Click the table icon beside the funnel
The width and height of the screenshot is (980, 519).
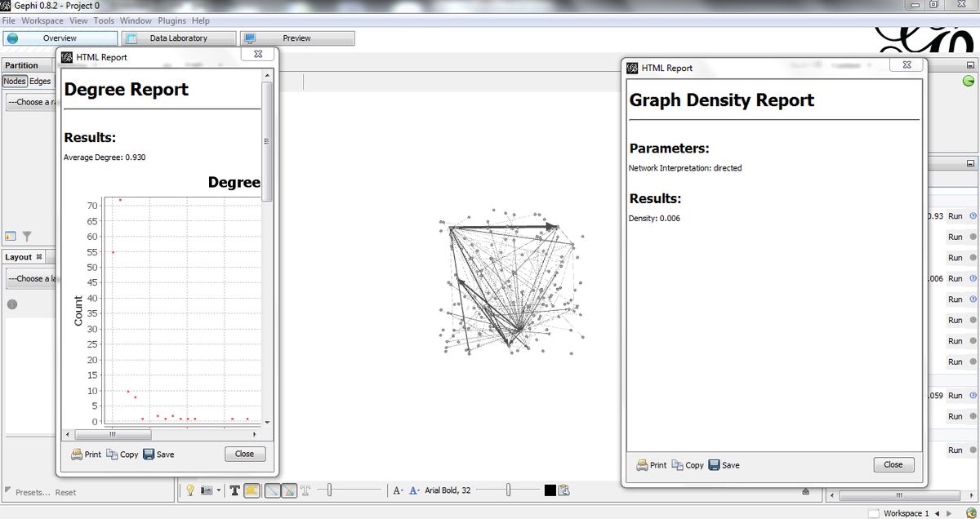coord(11,237)
